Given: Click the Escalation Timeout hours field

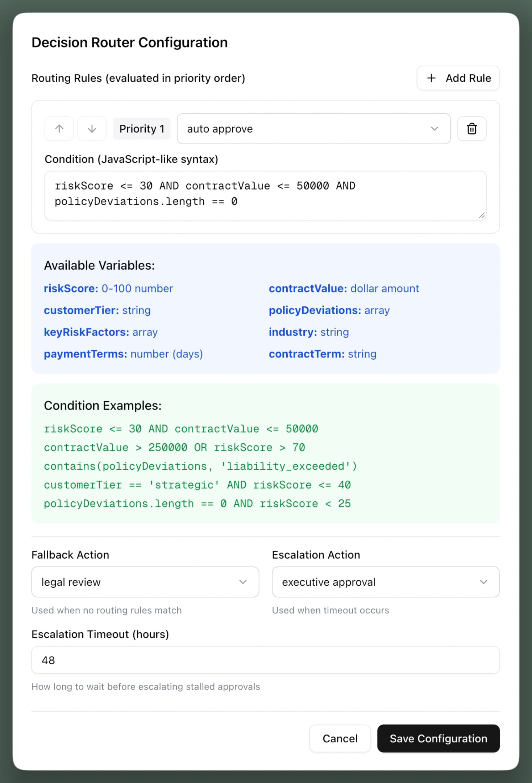Looking at the screenshot, I should (265, 660).
